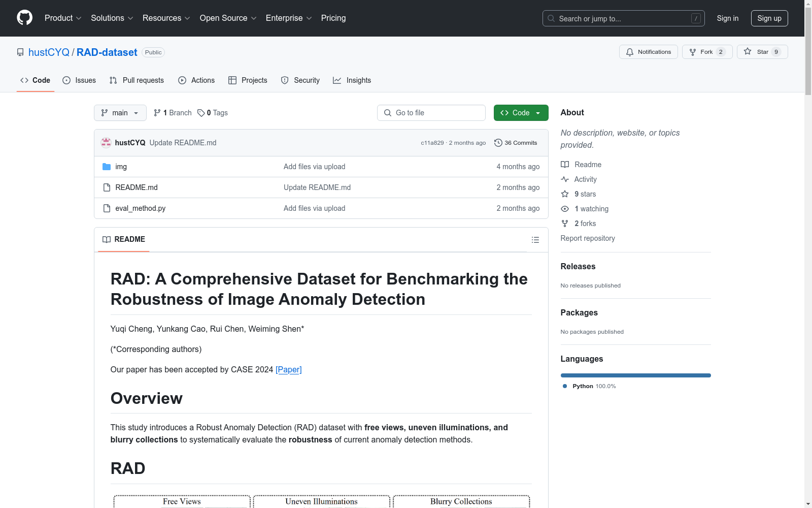Click the Python language bar
The image size is (812, 508).
pyautogui.click(x=635, y=375)
